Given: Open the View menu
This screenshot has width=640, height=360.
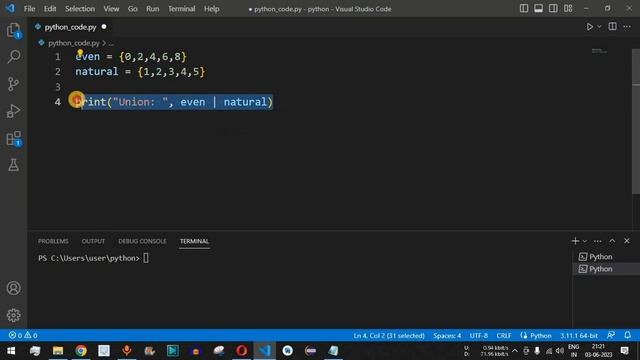Looking at the screenshot, I should pyautogui.click(x=111, y=9).
